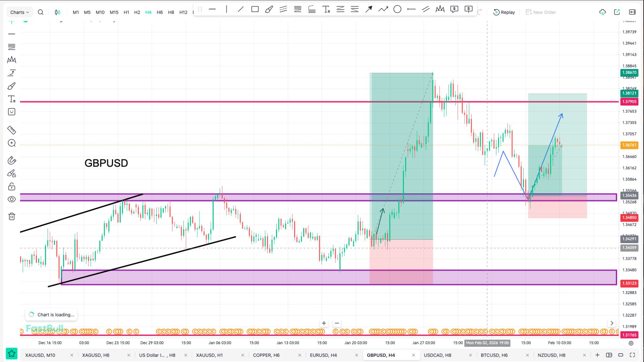Toggle the lock drawings icon
Image resolution: width=644 pixels, height=362 pixels.
[12, 187]
